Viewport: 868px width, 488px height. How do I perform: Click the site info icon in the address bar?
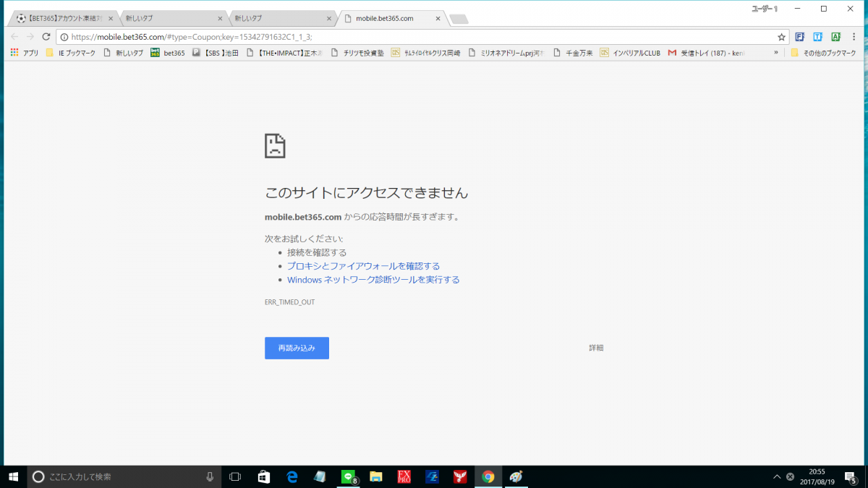point(64,37)
